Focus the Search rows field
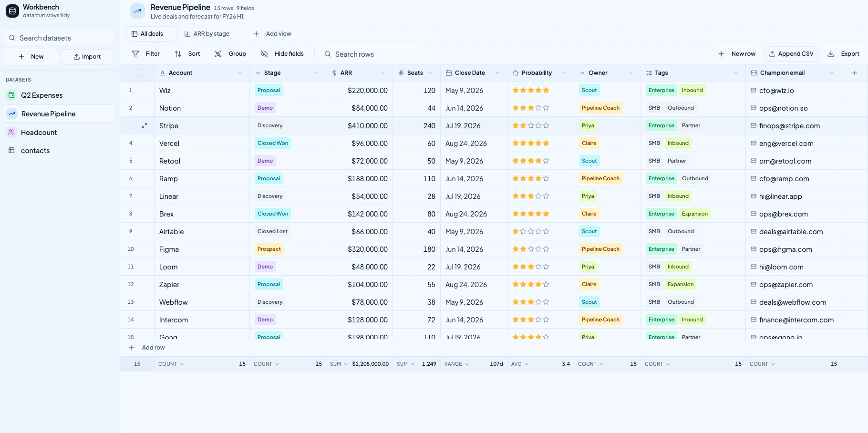Image resolution: width=868 pixels, height=433 pixels. (374, 54)
